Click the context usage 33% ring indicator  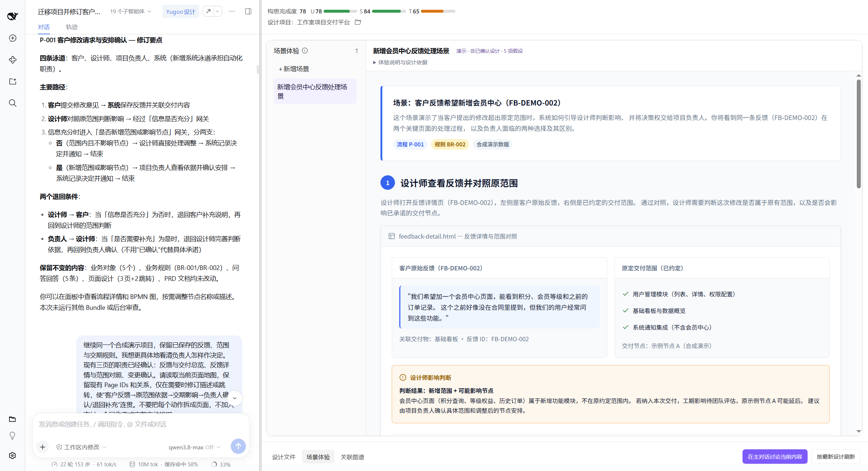(x=221, y=464)
